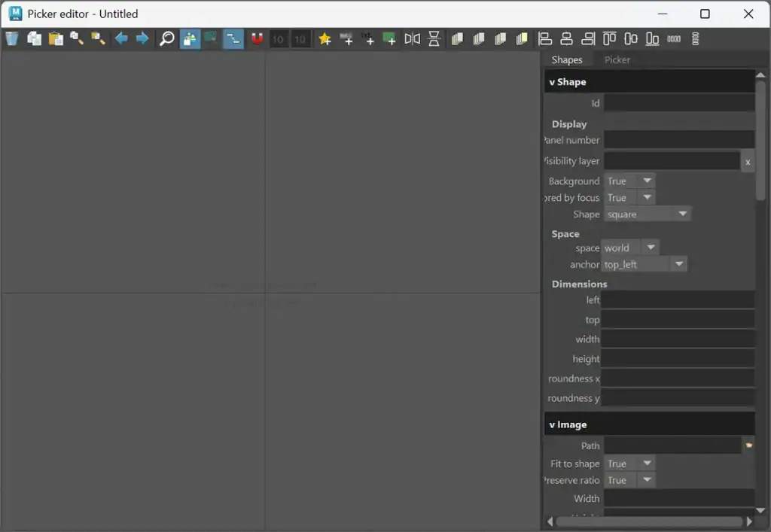Open the Preserve ratio dropdown

[629, 480]
